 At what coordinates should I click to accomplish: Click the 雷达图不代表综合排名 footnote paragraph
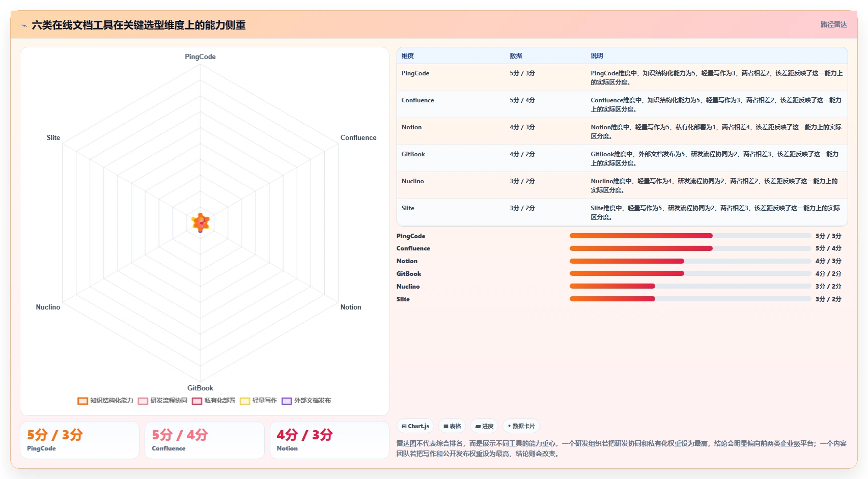pyautogui.click(x=622, y=448)
